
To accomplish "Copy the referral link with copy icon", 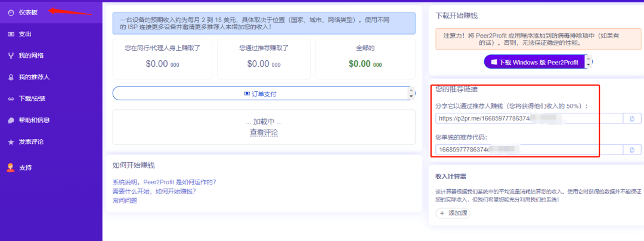I will coord(631,118).
